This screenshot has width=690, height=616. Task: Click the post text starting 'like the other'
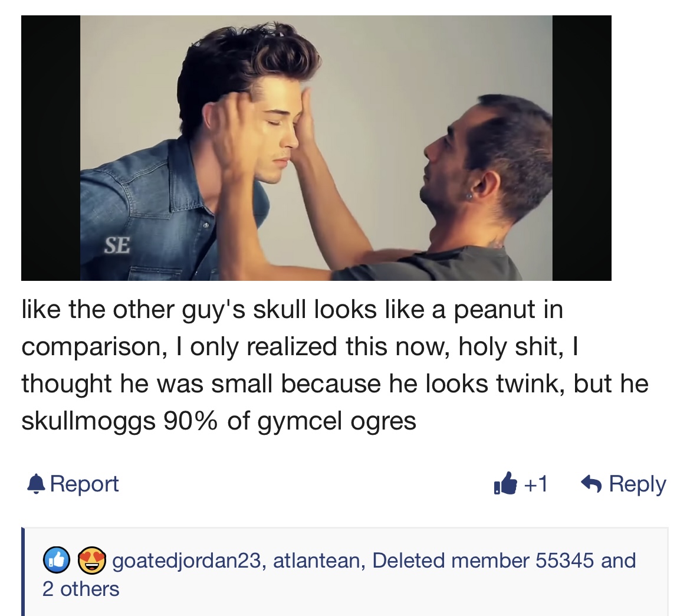(335, 365)
